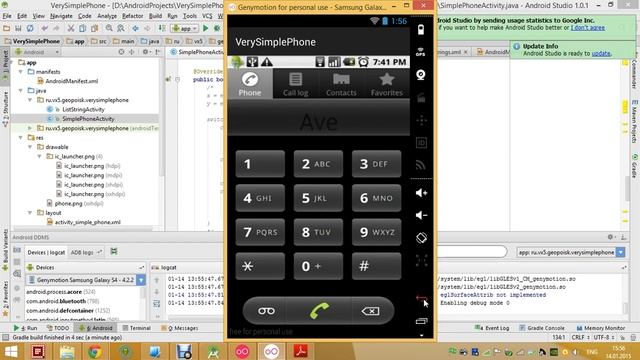Click the Genymotion back arrow button
Screen dimensions: 640x360
coord(421,298)
